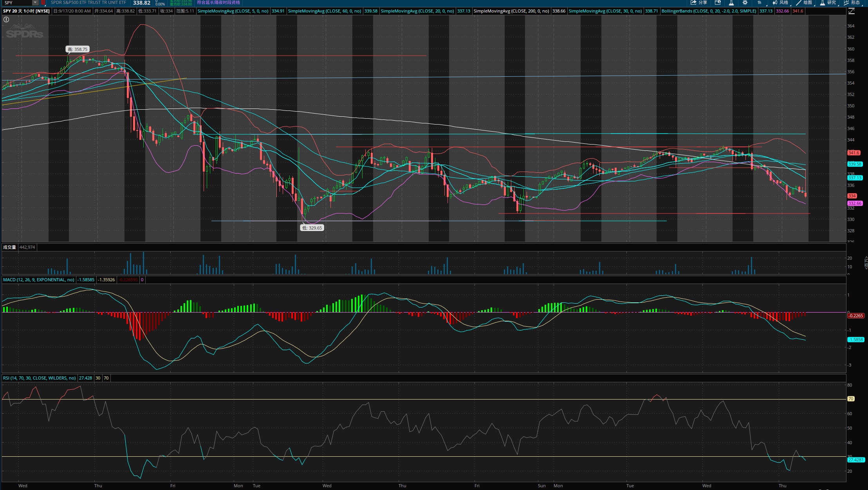Viewport: 868px width, 490px height.
Task: Click the 范围:5.11 range readout
Action: (185, 11)
